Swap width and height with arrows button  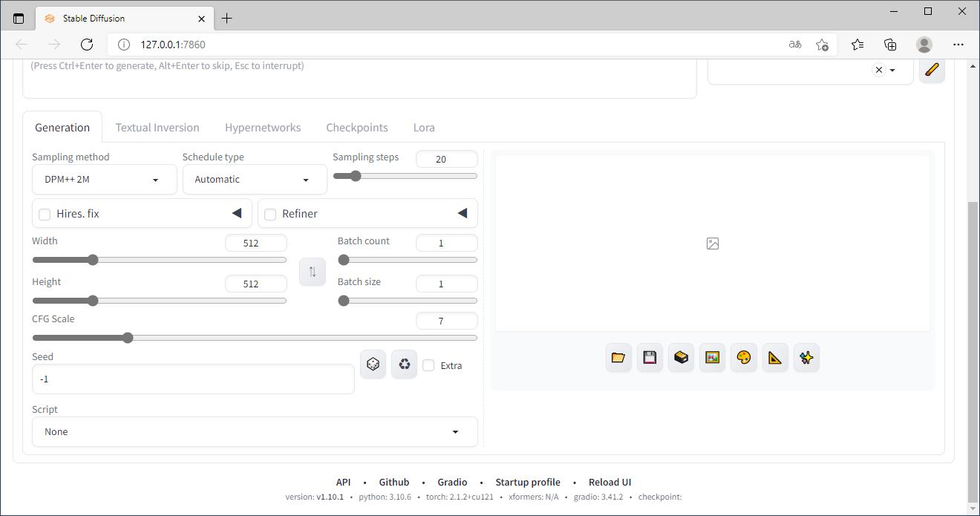pos(313,272)
